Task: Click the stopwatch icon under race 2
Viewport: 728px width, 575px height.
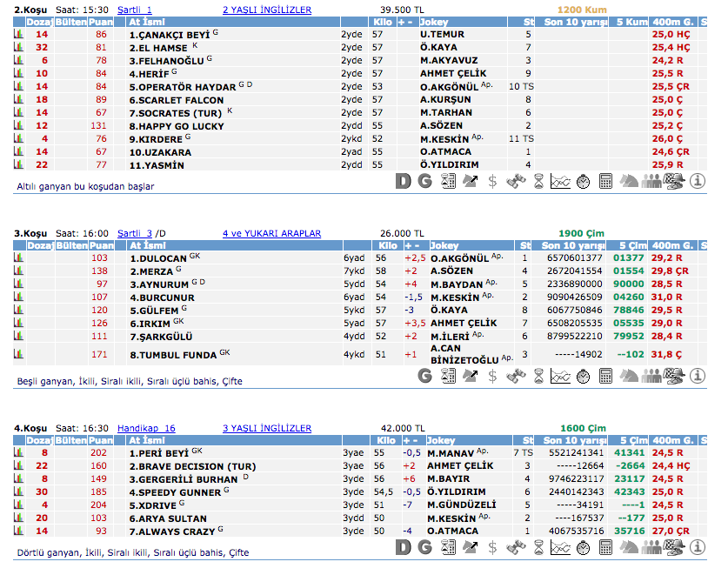Action: coord(584,181)
